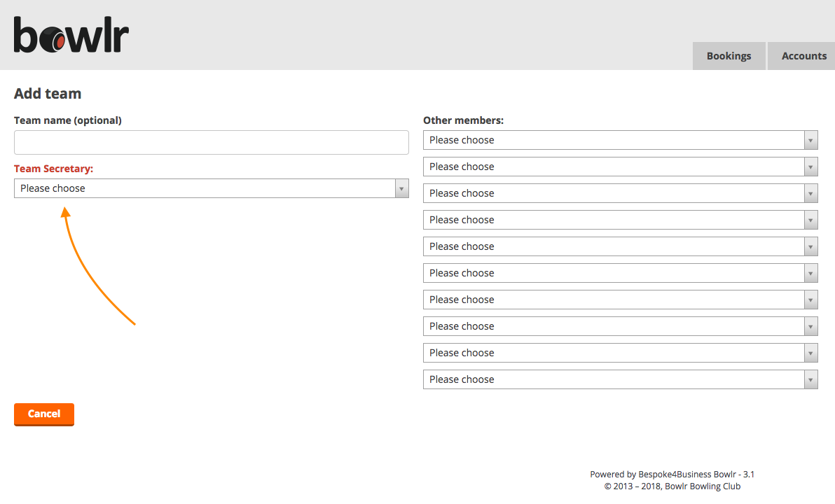Open the first Other members dropdown
This screenshot has width=835, height=504.
pyautogui.click(x=621, y=140)
